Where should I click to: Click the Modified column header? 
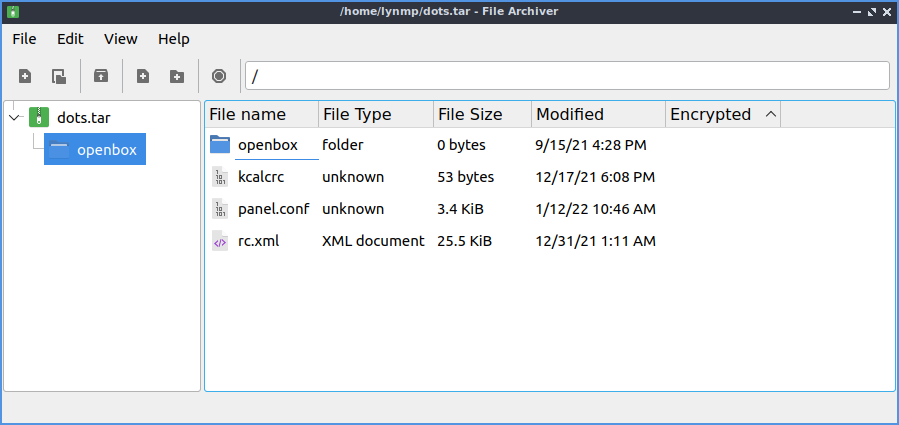point(570,114)
